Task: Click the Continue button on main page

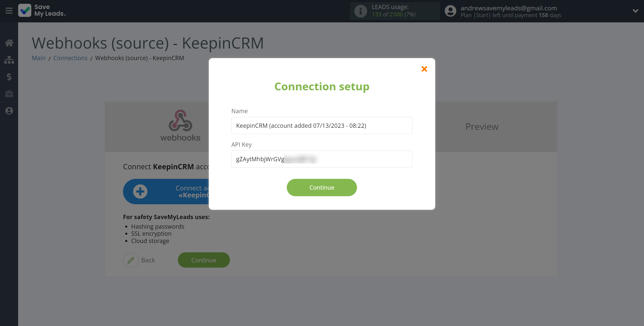Action: [x=204, y=260]
